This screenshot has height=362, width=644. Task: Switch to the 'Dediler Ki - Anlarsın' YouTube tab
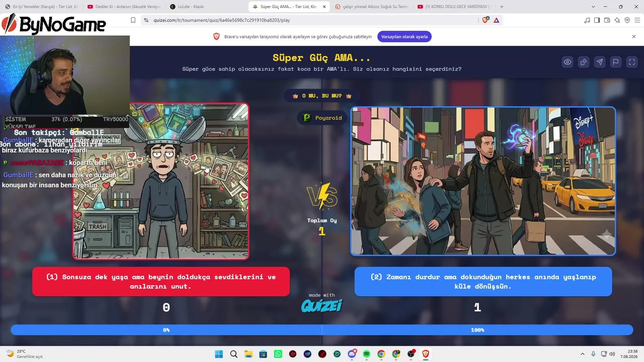(x=123, y=7)
